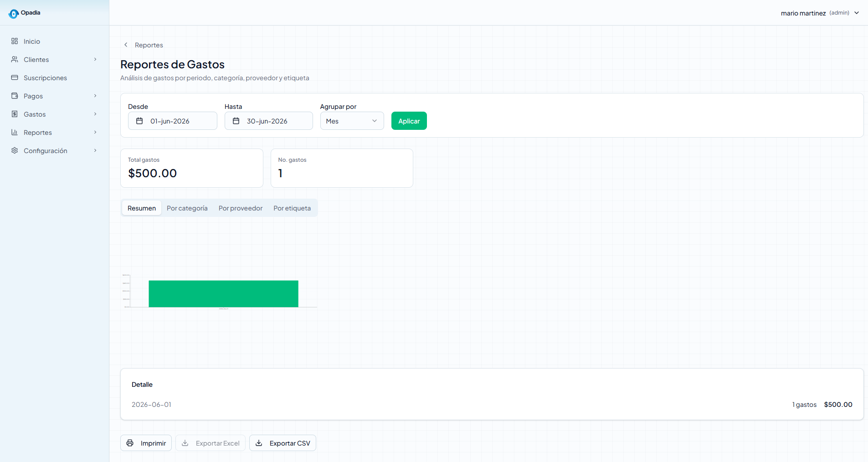868x462 pixels.
Task: Expand the Gastos sidebar submenu chevron
Action: coord(95,114)
